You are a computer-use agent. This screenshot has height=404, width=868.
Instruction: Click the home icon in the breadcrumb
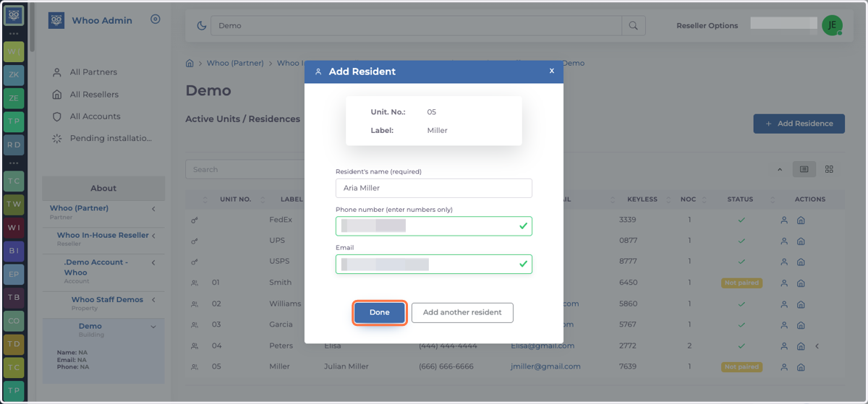(190, 63)
